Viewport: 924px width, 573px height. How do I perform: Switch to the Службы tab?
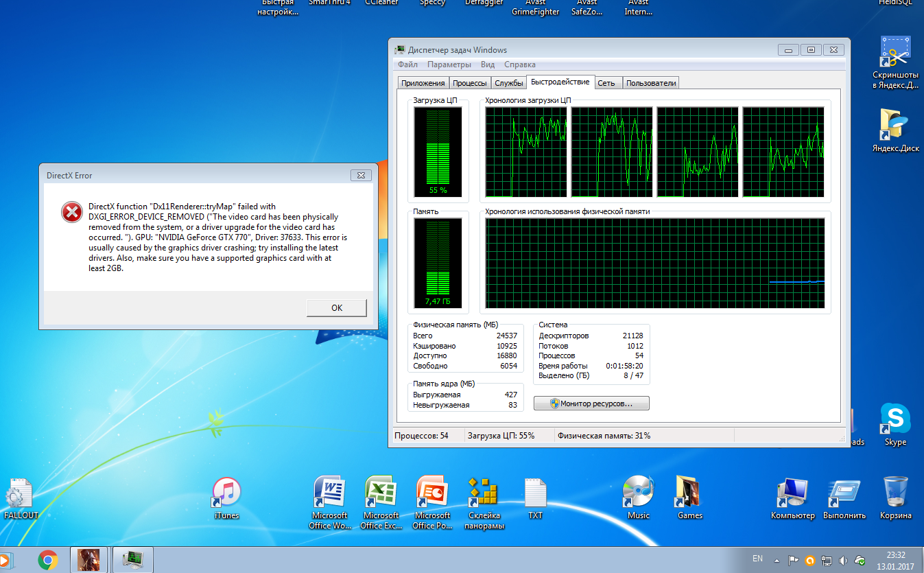[509, 83]
